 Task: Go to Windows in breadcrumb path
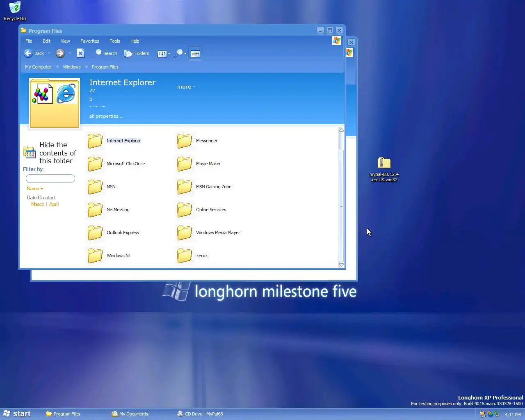pos(72,67)
